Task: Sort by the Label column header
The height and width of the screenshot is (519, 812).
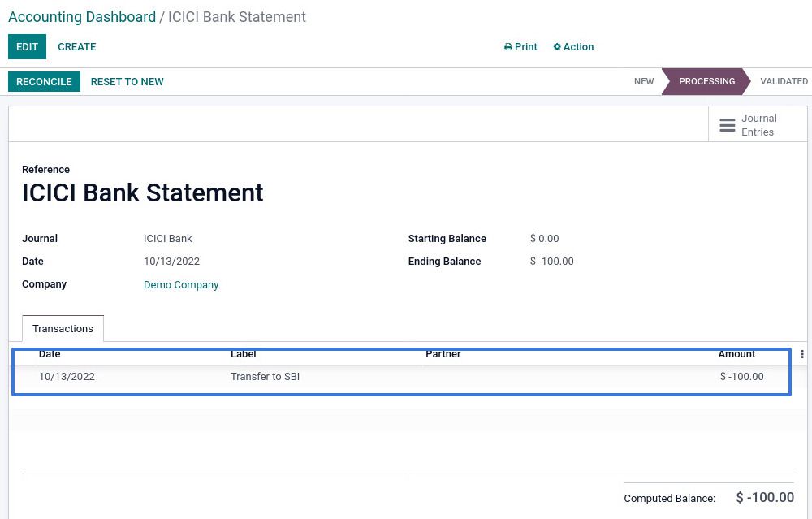Action: [x=244, y=354]
